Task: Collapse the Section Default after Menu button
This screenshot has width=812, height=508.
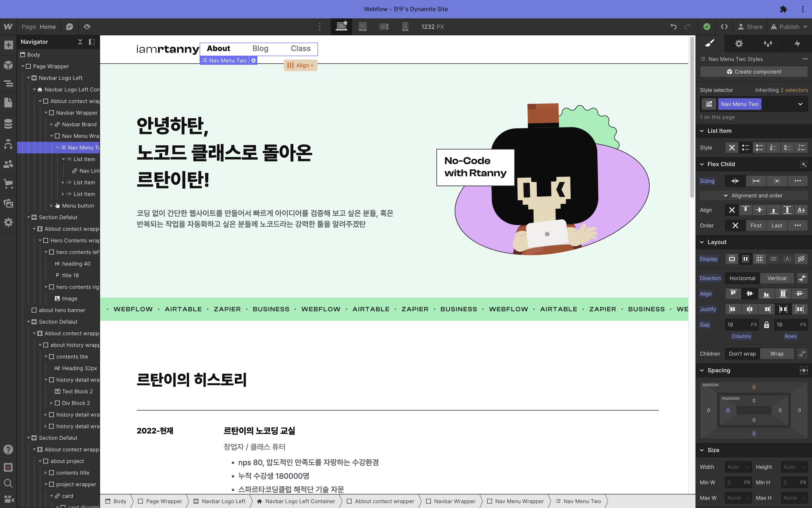Action: coord(29,217)
